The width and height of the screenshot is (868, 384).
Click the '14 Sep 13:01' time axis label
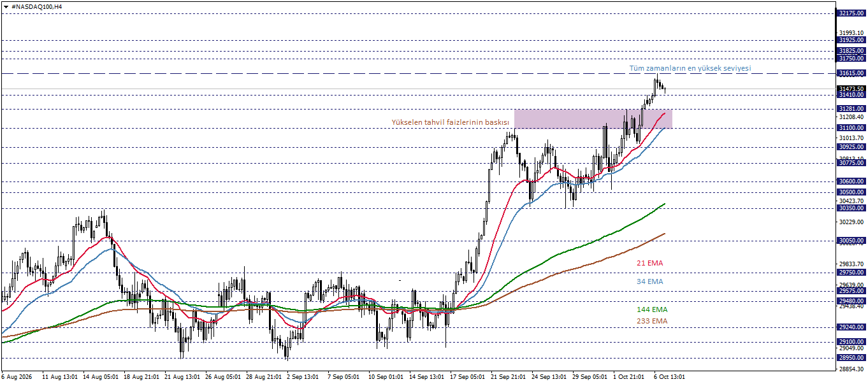click(x=428, y=377)
